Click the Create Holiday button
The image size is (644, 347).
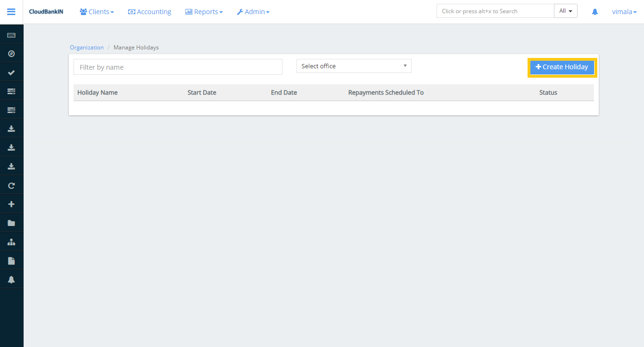(x=562, y=67)
